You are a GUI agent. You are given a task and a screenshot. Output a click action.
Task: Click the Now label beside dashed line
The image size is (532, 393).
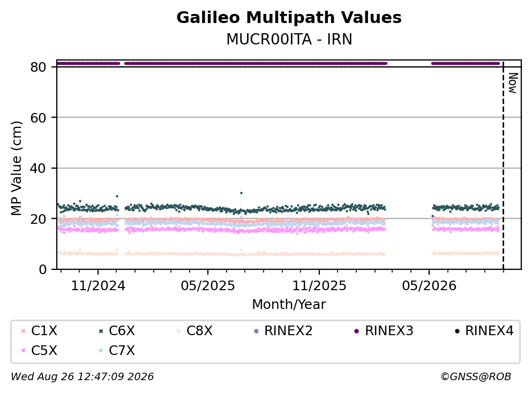click(x=513, y=83)
